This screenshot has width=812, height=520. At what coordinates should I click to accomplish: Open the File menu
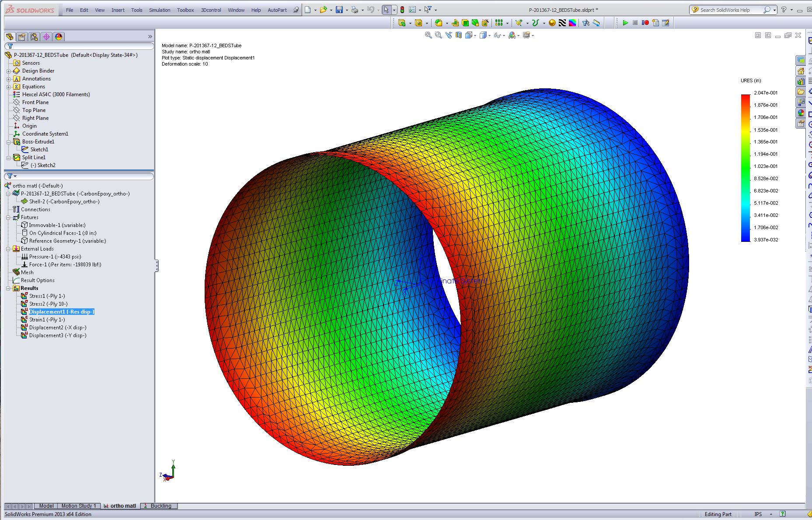[70, 10]
